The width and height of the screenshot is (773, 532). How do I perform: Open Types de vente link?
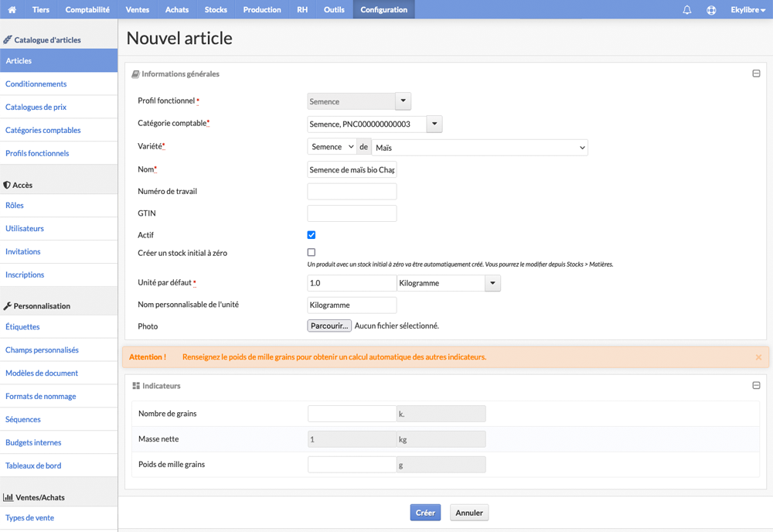click(x=59, y=518)
